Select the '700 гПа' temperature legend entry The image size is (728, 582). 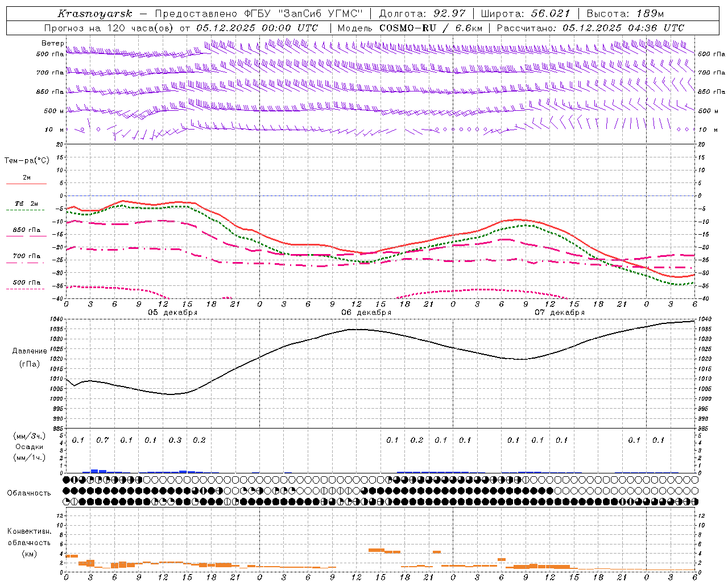pos(27,256)
